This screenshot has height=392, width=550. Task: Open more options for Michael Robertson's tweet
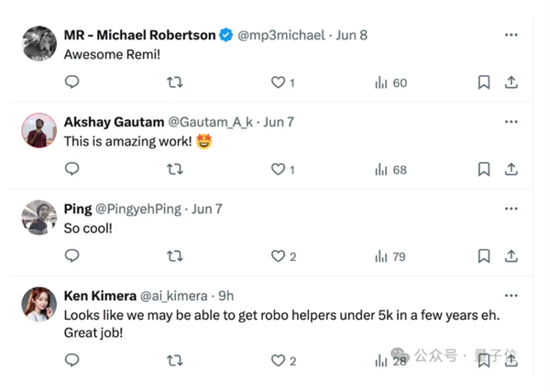point(511,35)
